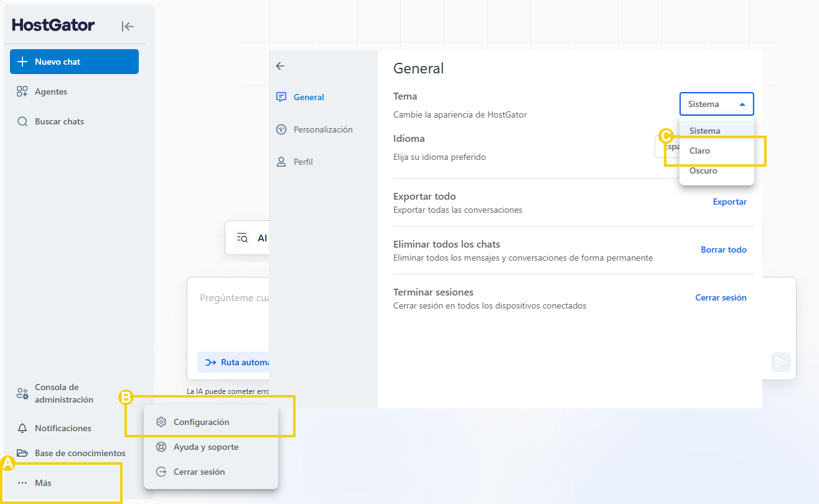
Task: Select Claro theme option
Action: click(717, 151)
